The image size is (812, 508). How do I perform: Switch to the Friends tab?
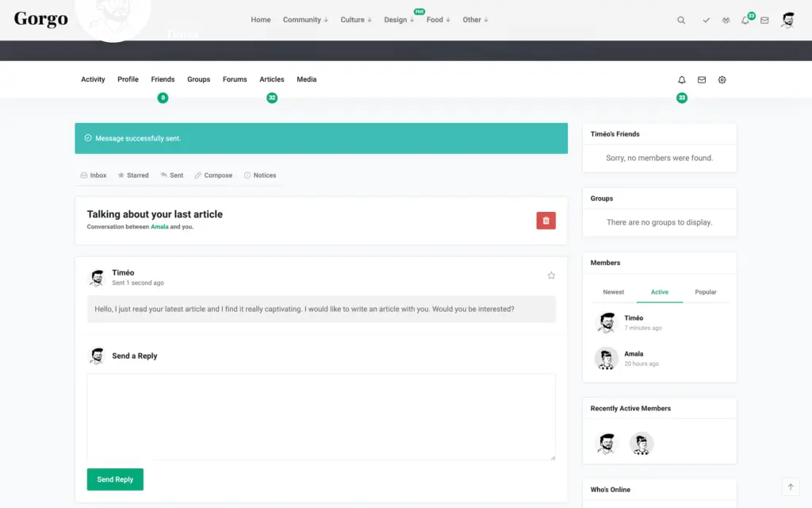163,79
